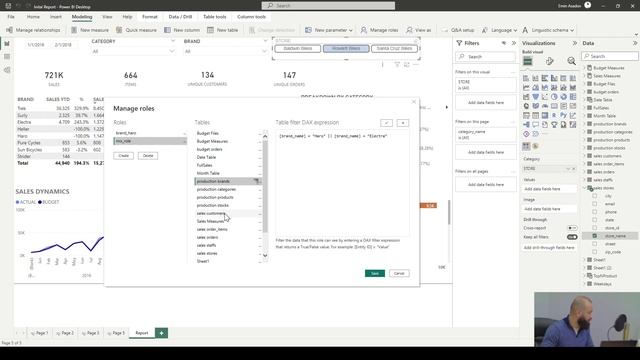Click the New table icon

tap(210, 30)
